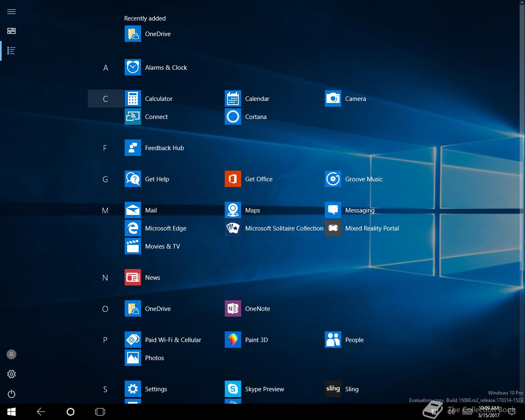Open the touch keyboard from tray
Image resolution: width=525 pixels, height=420 pixels.
(467, 412)
